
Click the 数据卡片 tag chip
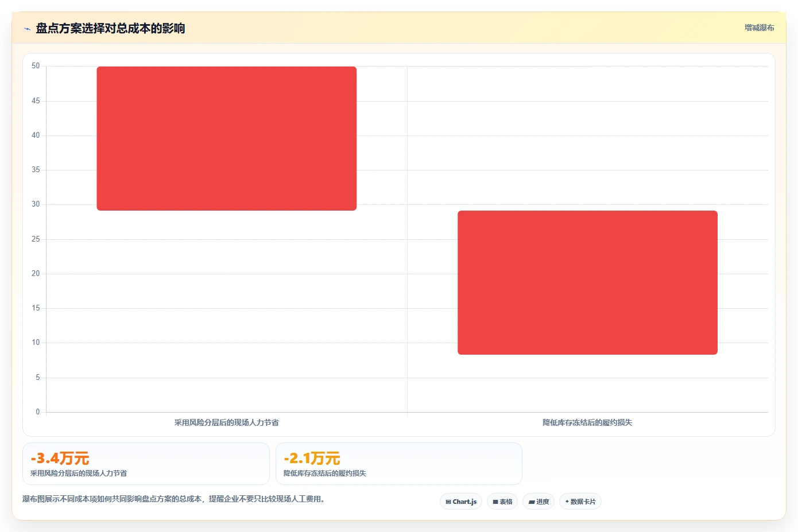pos(580,502)
